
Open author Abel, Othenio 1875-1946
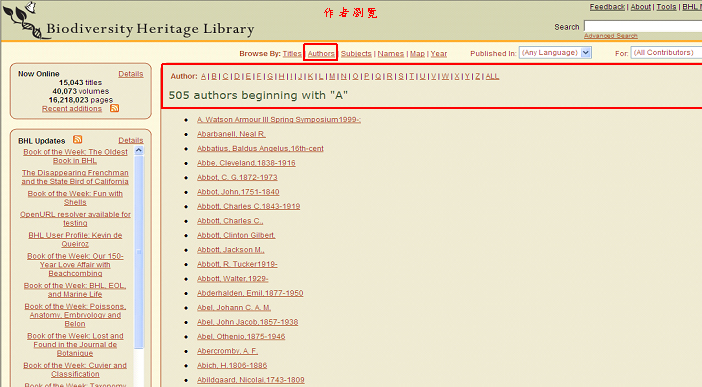[241, 336]
